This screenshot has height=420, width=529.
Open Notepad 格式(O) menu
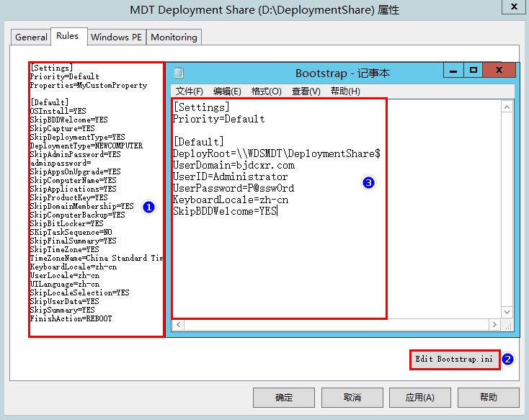tap(266, 91)
